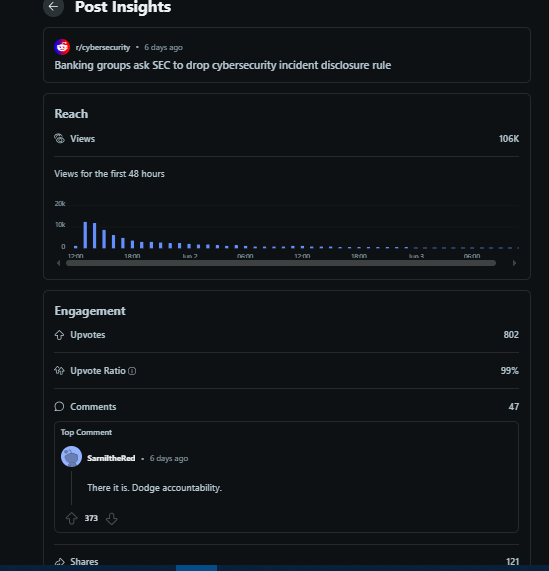Viewport: 549px width, 571px height.
Task: Open the r/cybersecurity subreddit avatar
Action: [62, 47]
